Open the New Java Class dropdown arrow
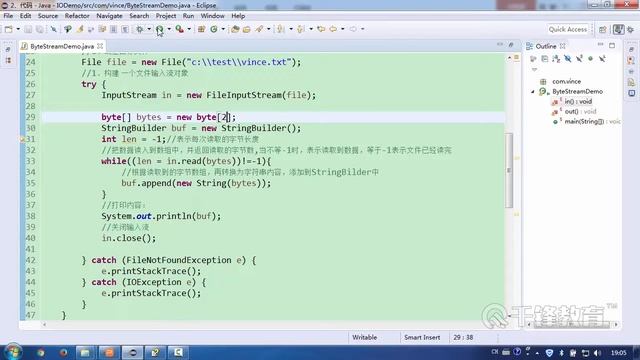640x360 pixels. click(x=223, y=29)
